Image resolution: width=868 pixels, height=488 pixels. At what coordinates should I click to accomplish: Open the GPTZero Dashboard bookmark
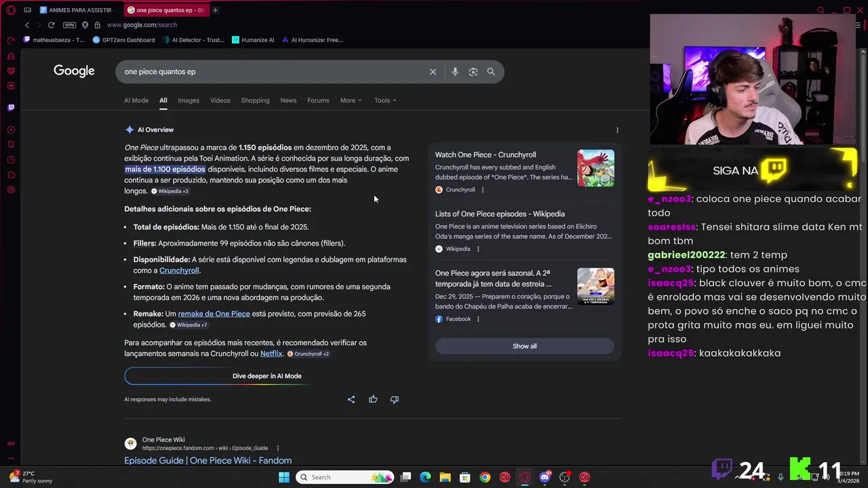(124, 40)
